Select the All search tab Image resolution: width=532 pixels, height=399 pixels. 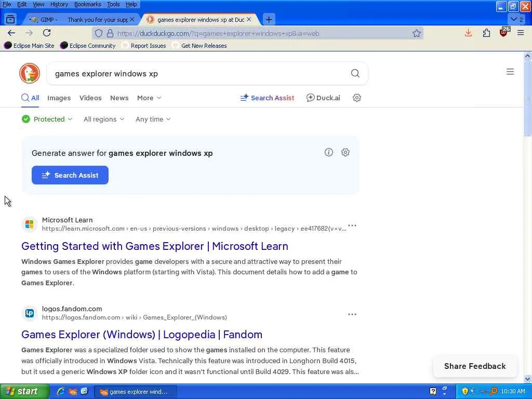(30, 98)
